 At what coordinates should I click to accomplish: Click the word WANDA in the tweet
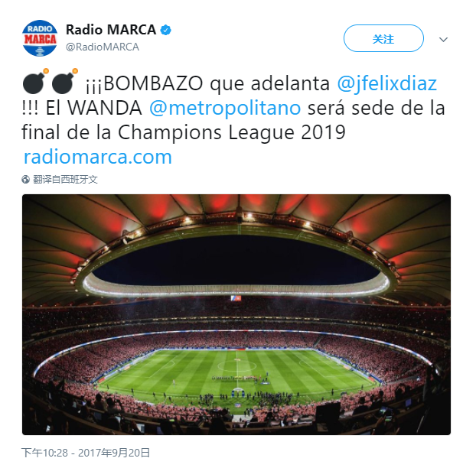105,108
